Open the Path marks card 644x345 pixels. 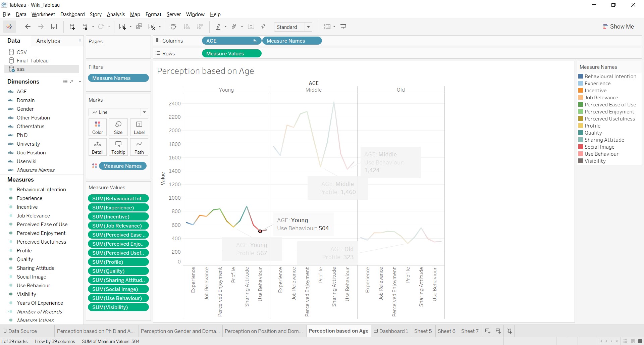pyautogui.click(x=139, y=147)
